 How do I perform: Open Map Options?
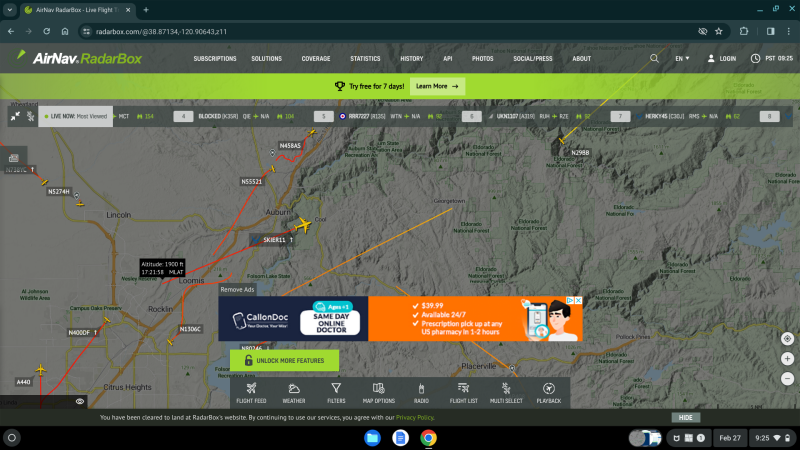(x=379, y=393)
